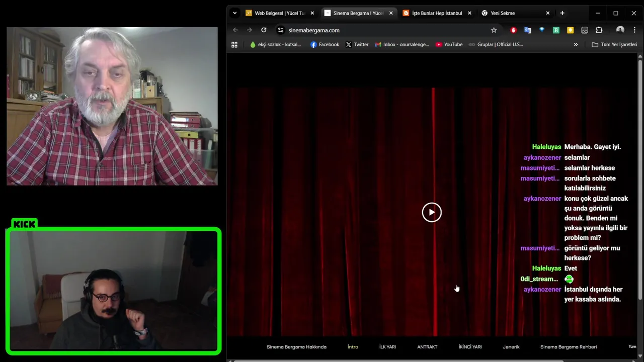Open the Facebook bookmark
This screenshot has height=362, width=644.
pyautogui.click(x=325, y=44)
